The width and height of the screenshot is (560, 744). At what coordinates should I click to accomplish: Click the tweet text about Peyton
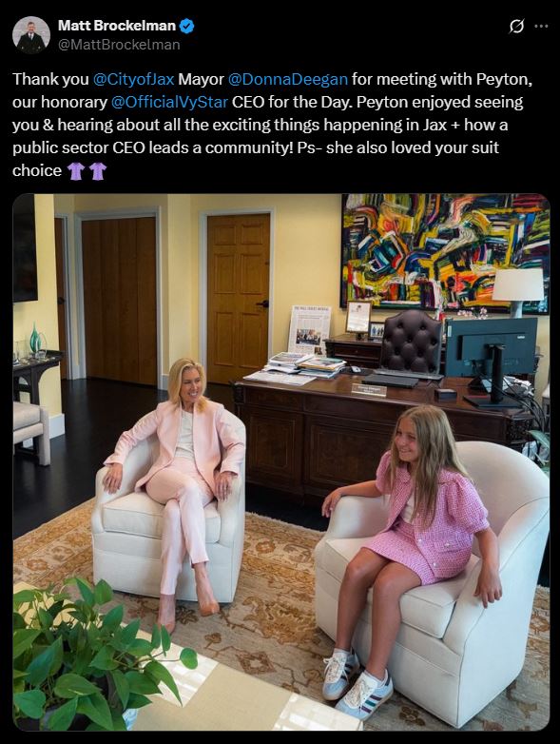point(273,125)
